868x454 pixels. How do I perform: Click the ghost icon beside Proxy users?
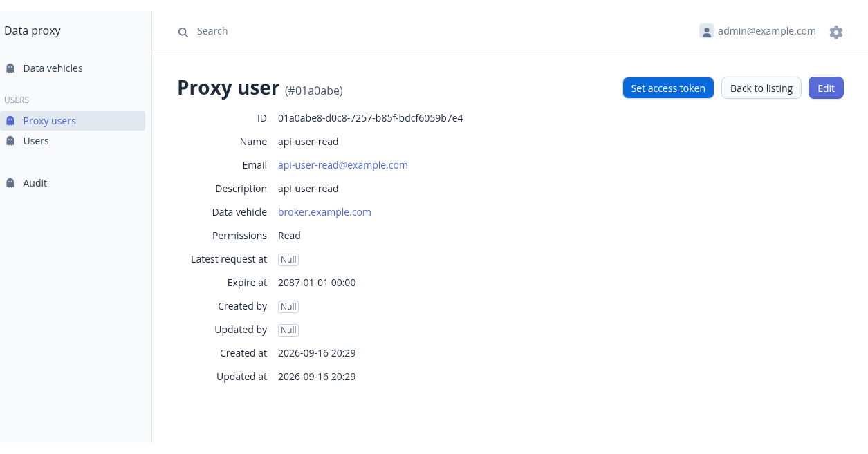pyautogui.click(x=10, y=121)
